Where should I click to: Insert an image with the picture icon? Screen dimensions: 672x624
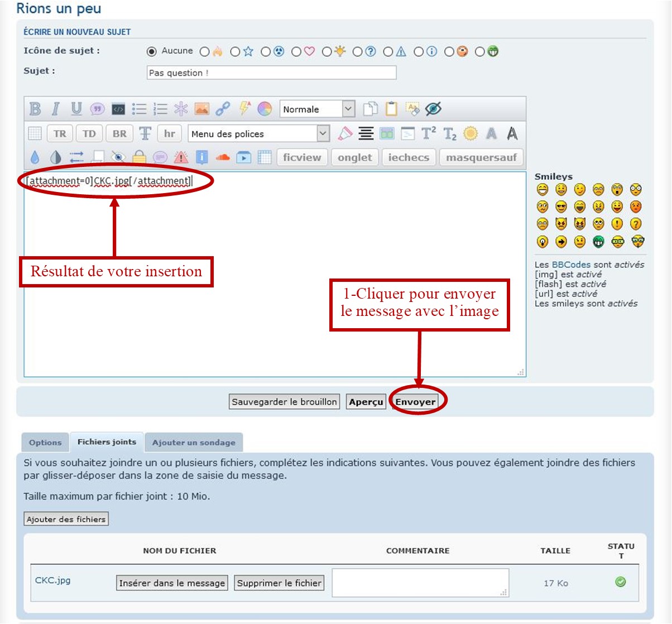[201, 109]
